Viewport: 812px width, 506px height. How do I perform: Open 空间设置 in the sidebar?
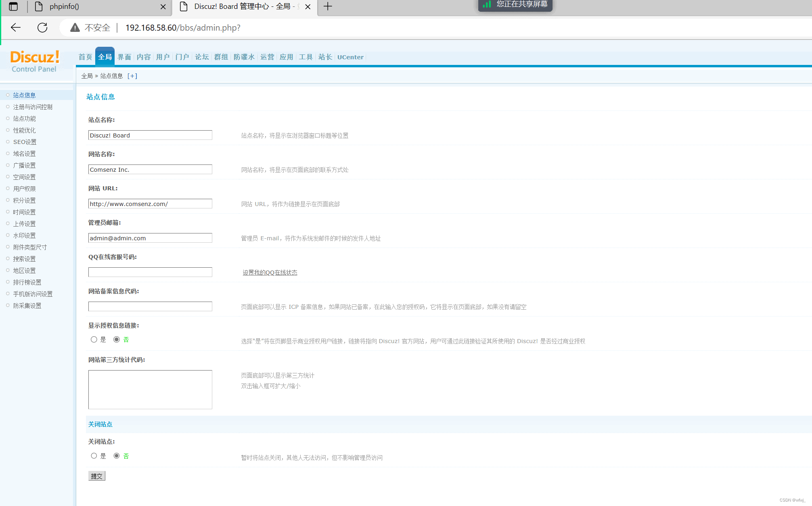24,177
